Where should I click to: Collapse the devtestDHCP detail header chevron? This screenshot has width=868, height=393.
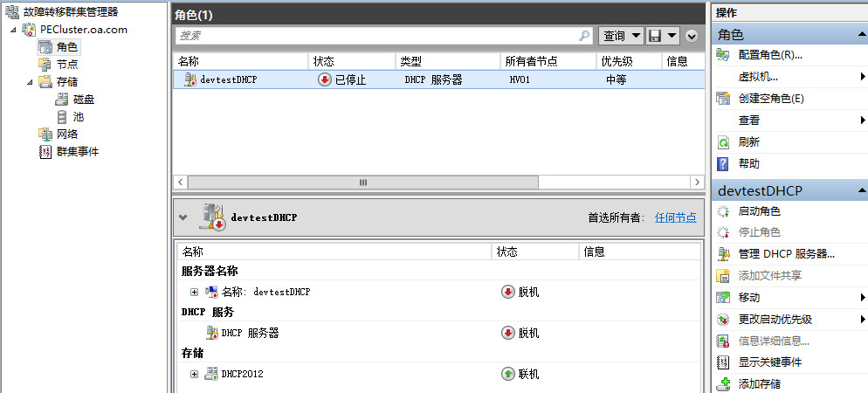[183, 217]
